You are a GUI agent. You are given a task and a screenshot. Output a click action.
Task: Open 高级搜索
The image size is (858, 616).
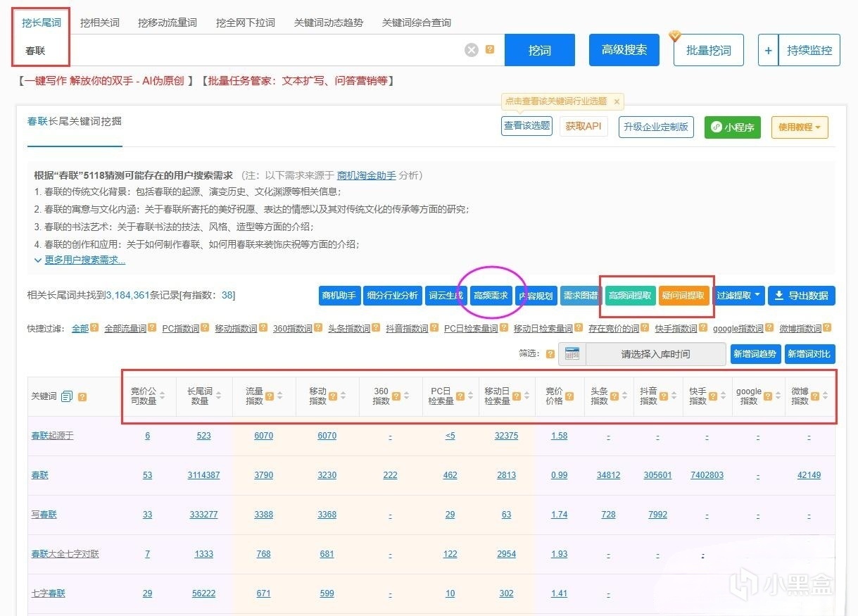point(624,50)
